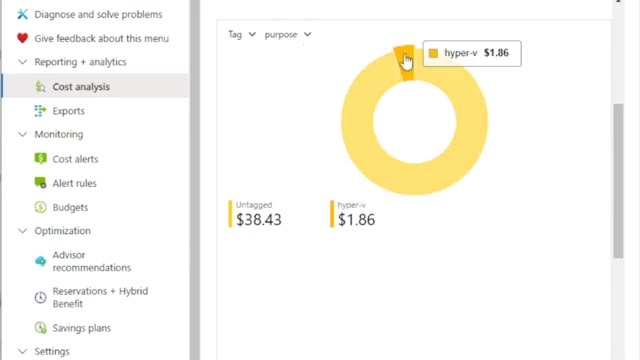Image resolution: width=640 pixels, height=360 pixels.
Task: Click the hyper-v tooltip color swatch
Action: click(433, 53)
